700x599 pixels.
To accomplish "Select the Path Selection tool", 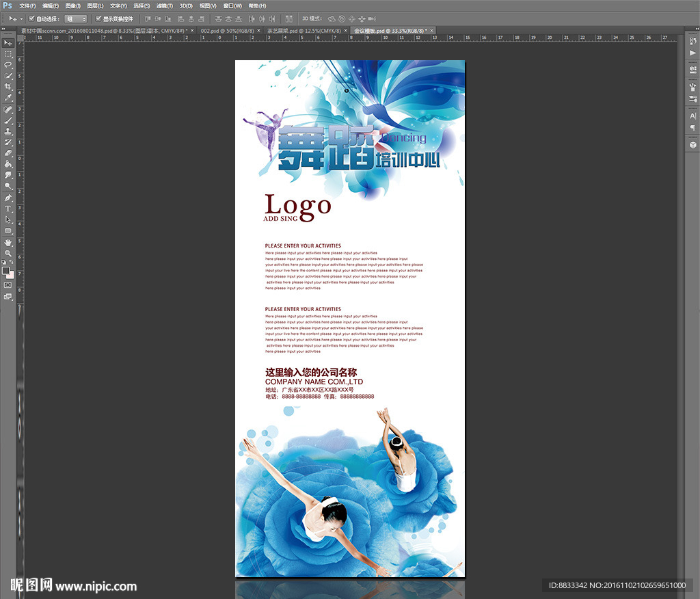I will tap(8, 219).
